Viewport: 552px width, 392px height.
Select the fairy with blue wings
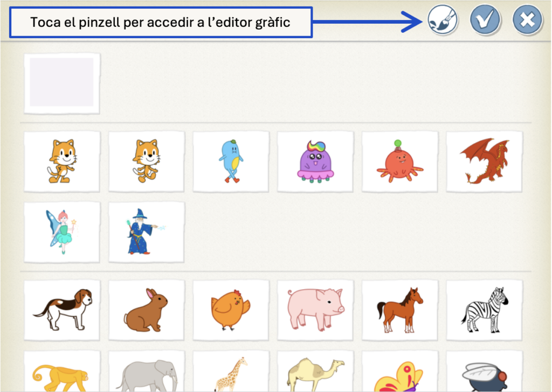(x=61, y=232)
